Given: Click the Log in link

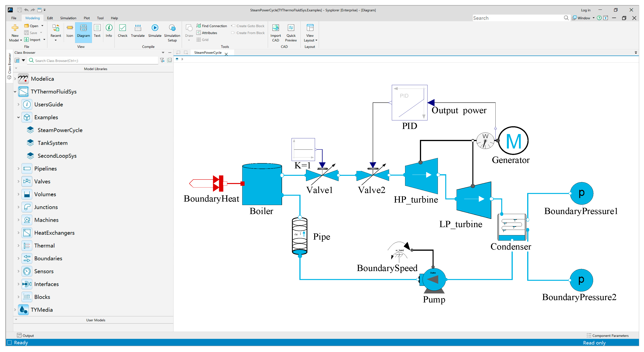Looking at the screenshot, I should coord(585,10).
